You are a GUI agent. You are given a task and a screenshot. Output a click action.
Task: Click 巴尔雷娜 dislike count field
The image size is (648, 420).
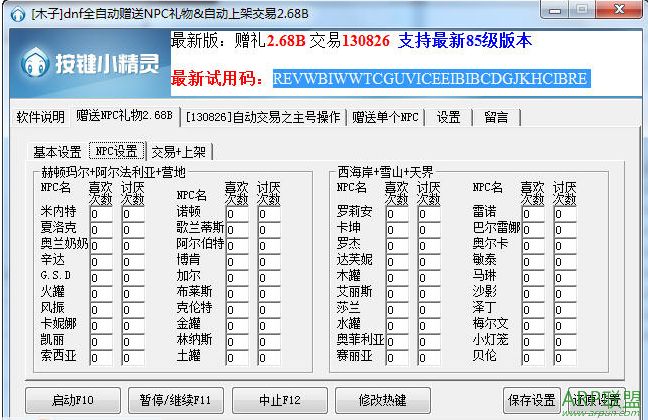(x=565, y=229)
